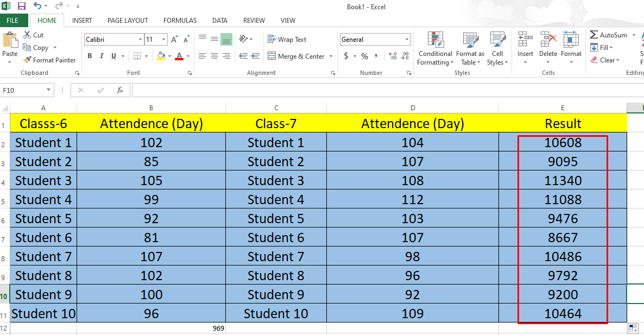Open Conditional Formatting options
Viewport: 644px width, 335px height.
[435, 48]
